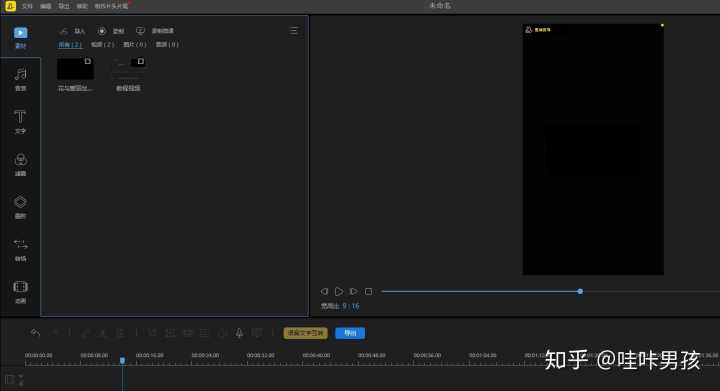Click the undo arrow in timeline toolbar
The height and width of the screenshot is (391, 720).
(35, 333)
